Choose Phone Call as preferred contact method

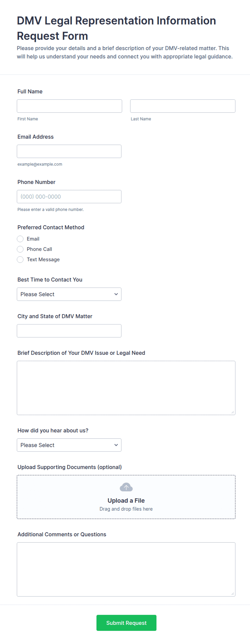20,249
